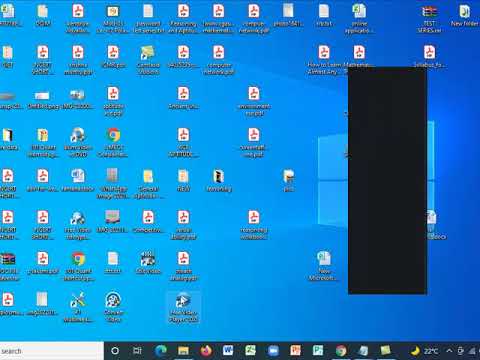480x360 pixels.
Task: Open the New folder desktop icon
Action: click(x=464, y=16)
